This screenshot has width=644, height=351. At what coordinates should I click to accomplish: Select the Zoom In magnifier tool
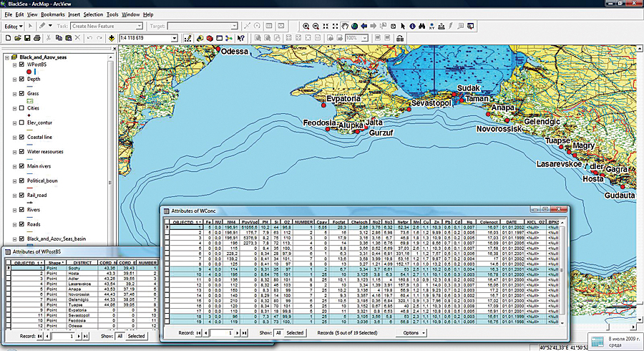click(307, 27)
